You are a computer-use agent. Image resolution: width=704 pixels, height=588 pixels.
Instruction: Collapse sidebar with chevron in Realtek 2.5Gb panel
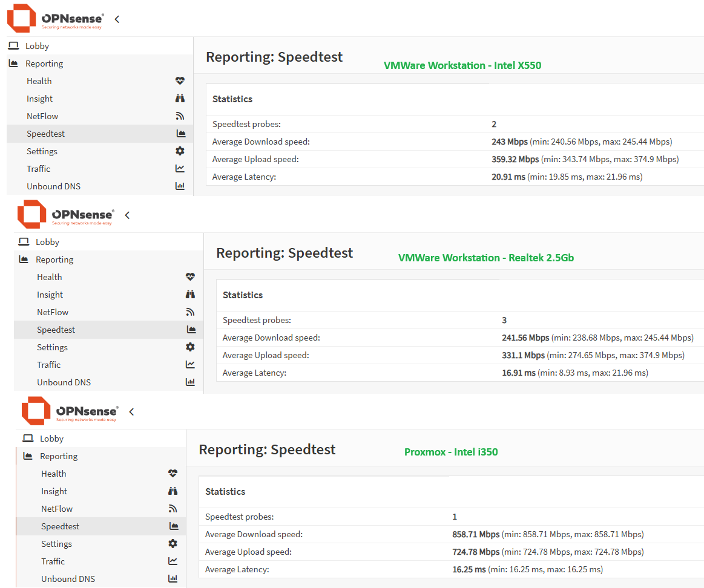coord(128,215)
